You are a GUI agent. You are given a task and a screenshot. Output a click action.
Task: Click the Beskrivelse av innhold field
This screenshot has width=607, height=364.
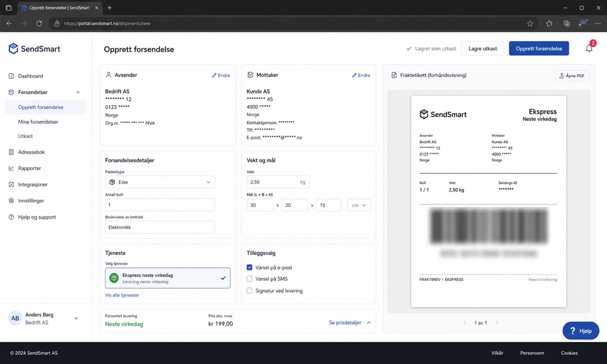[x=160, y=227]
